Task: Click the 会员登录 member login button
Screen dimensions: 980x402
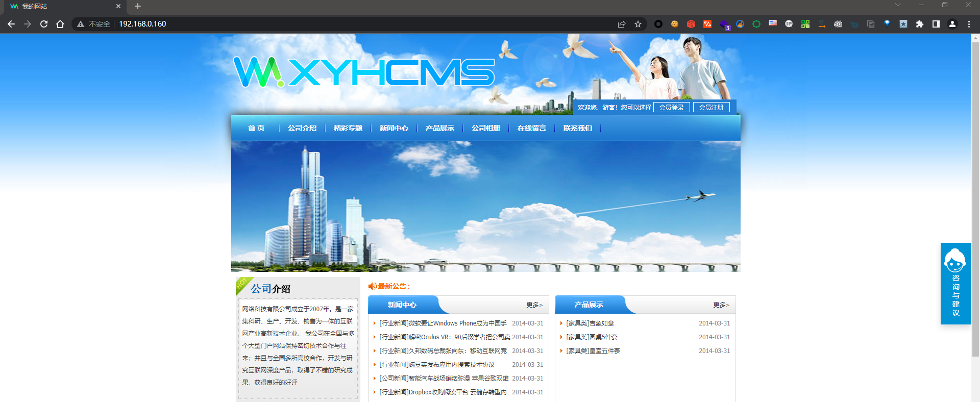Action: 672,107
